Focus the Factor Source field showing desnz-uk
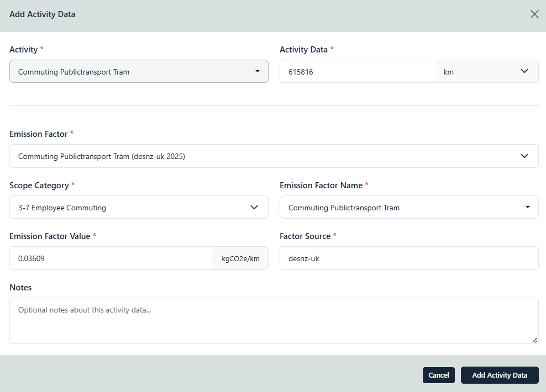The width and height of the screenshot is (546, 392). point(409,258)
